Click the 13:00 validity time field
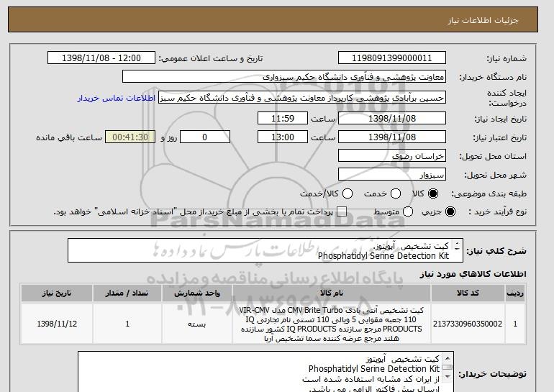This screenshot has width=554, height=392. click(283, 137)
